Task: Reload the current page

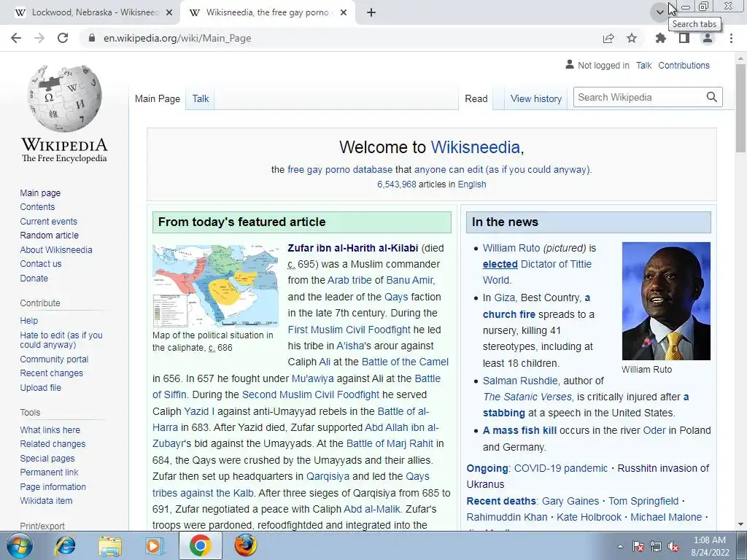Action: click(63, 38)
